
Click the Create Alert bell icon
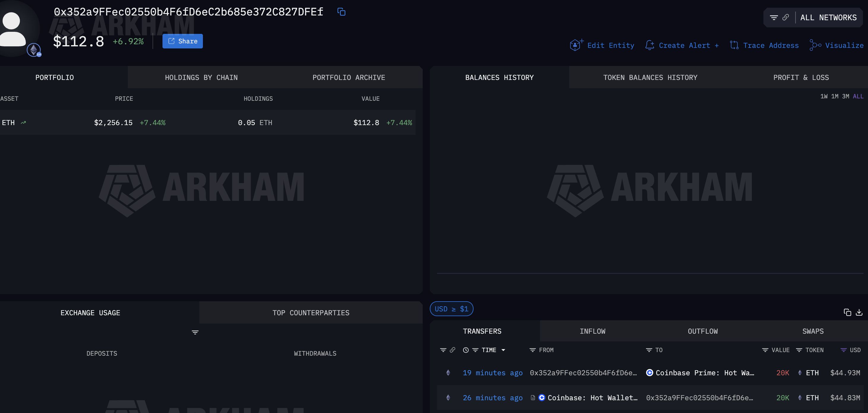(x=649, y=45)
